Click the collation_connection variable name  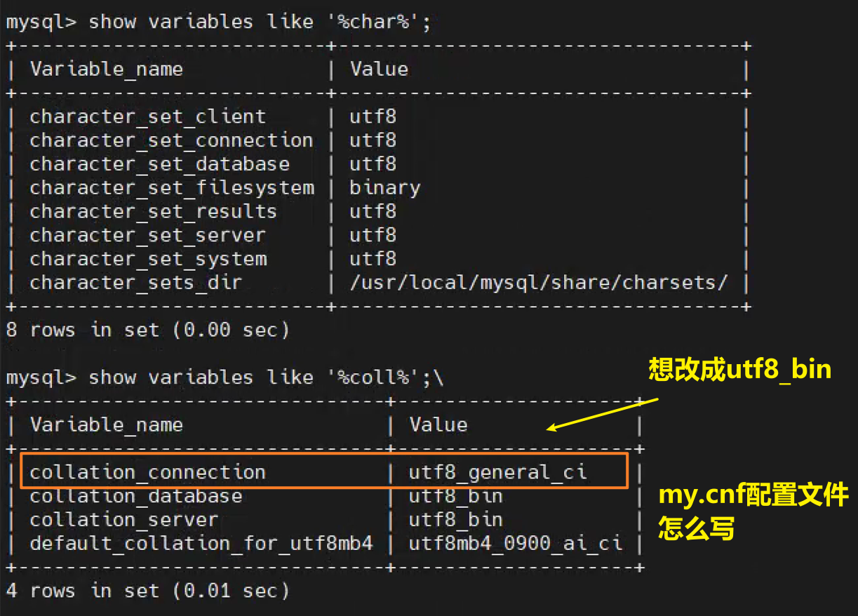(x=147, y=472)
